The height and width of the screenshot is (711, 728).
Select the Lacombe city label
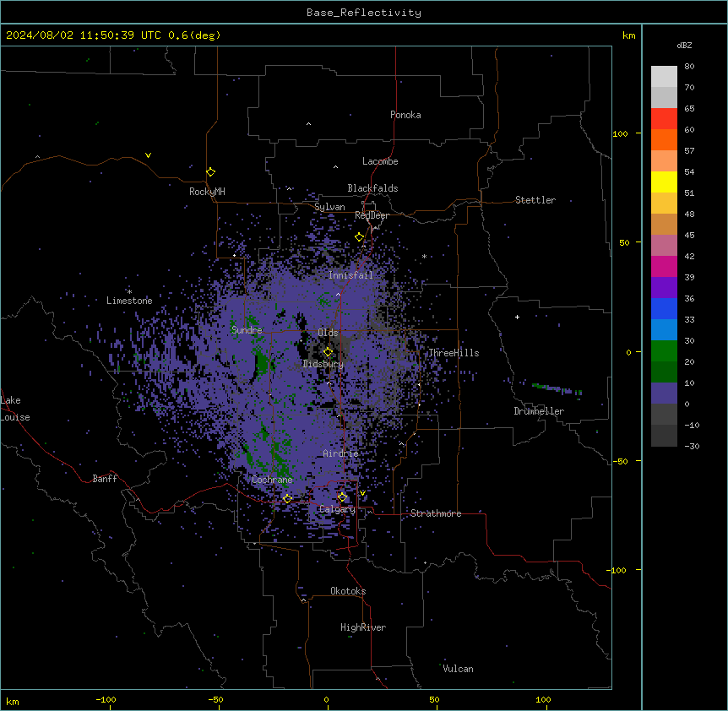(380, 161)
